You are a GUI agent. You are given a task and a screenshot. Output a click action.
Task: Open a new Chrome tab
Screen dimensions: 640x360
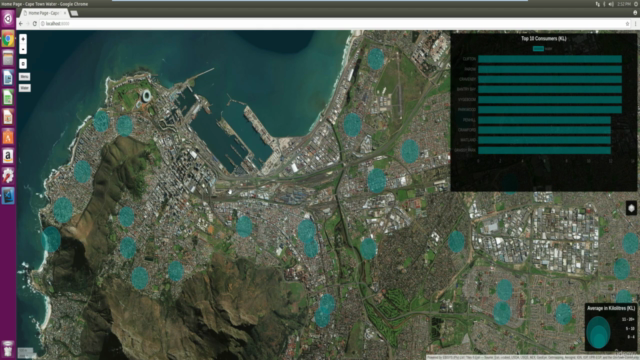point(74,13)
